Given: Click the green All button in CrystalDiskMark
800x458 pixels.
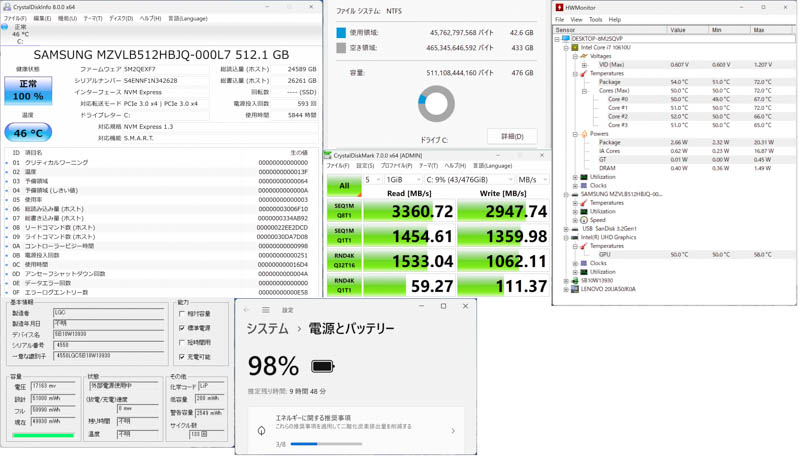Looking at the screenshot, I should [344, 186].
